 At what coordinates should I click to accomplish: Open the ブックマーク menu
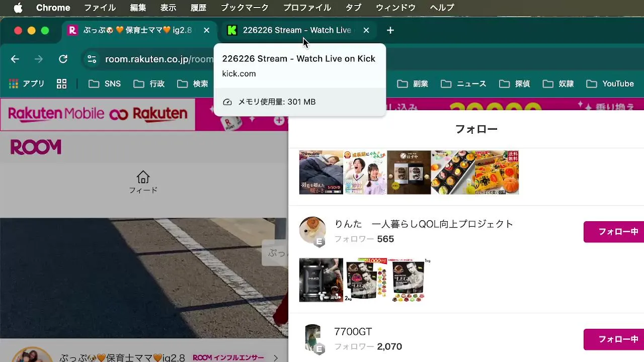(245, 8)
